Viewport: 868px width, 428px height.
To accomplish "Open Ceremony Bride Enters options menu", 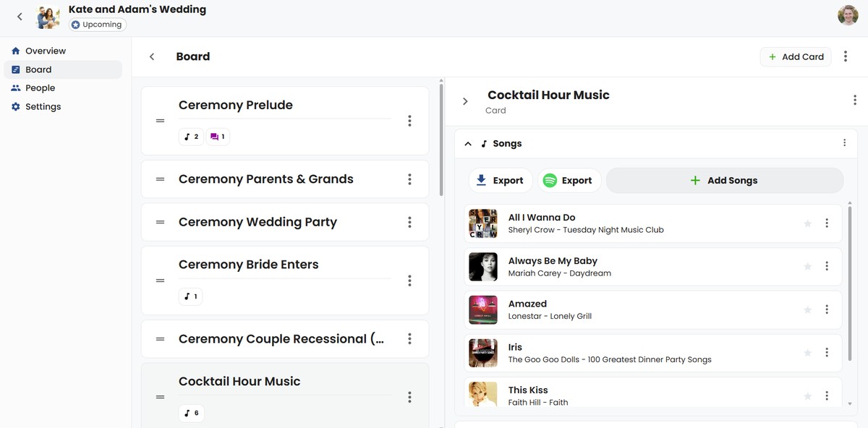I will coord(409,281).
